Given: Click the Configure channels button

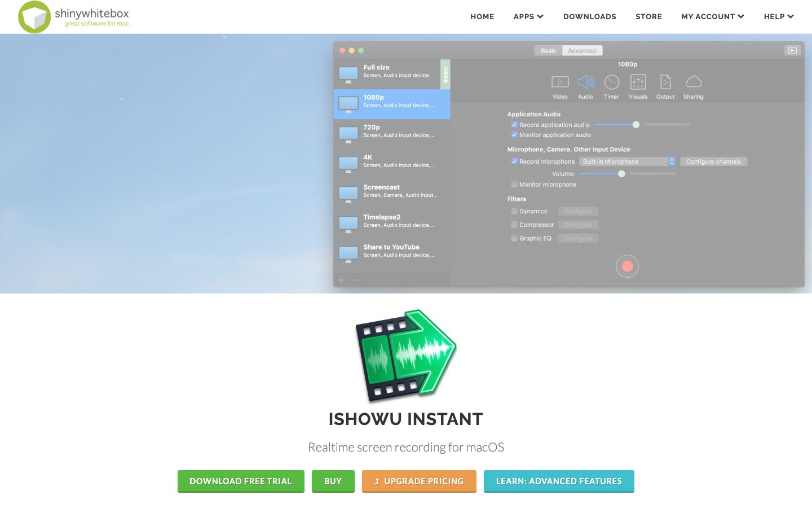Looking at the screenshot, I should [x=713, y=161].
